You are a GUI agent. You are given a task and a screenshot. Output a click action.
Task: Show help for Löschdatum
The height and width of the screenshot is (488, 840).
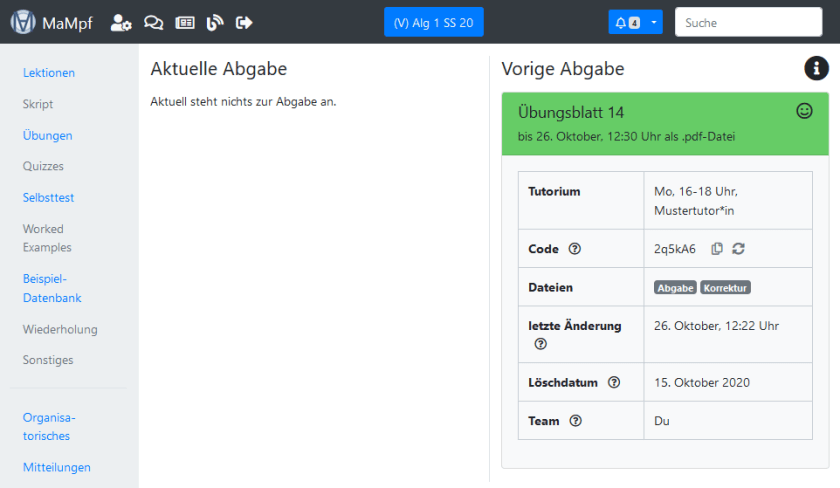[x=614, y=382]
